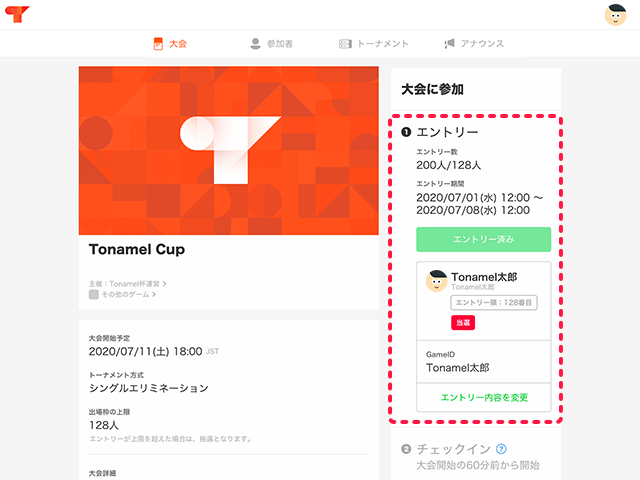
Task: Click Tonamel太郎 avatar in entry card
Action: 436,281
